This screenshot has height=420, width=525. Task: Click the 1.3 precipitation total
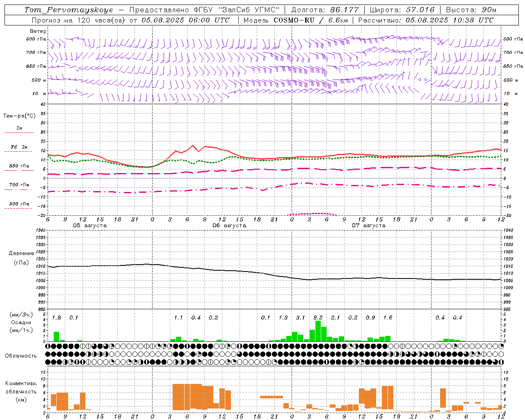click(x=283, y=317)
